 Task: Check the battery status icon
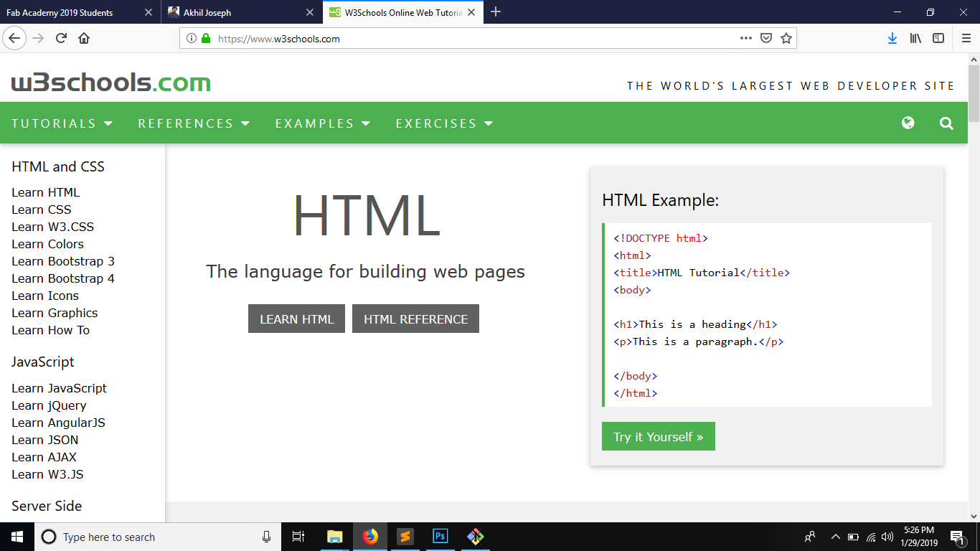pos(853,537)
